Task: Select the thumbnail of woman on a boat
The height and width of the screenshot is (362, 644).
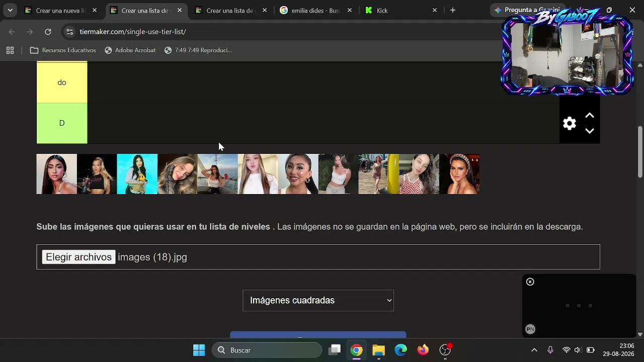Action: pos(218,174)
